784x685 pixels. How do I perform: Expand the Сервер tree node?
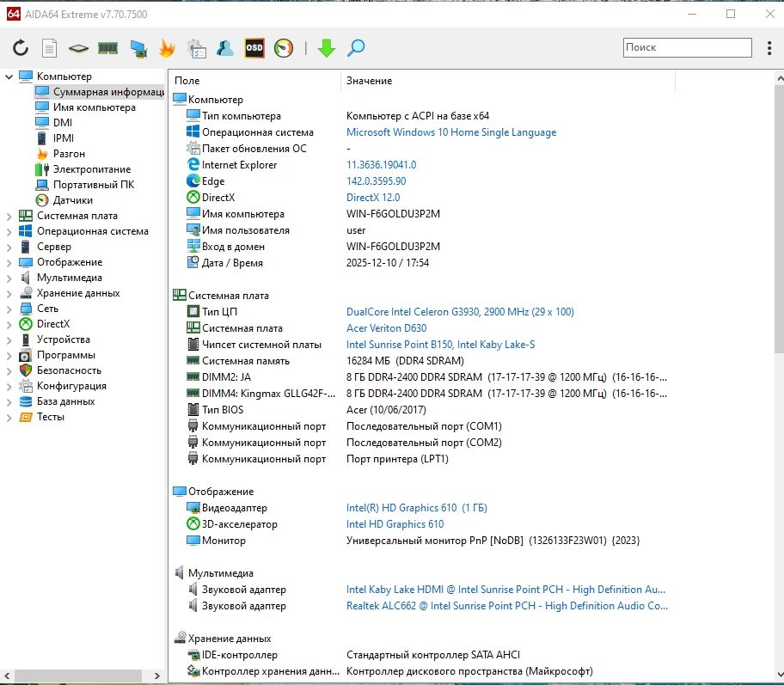pos(9,248)
